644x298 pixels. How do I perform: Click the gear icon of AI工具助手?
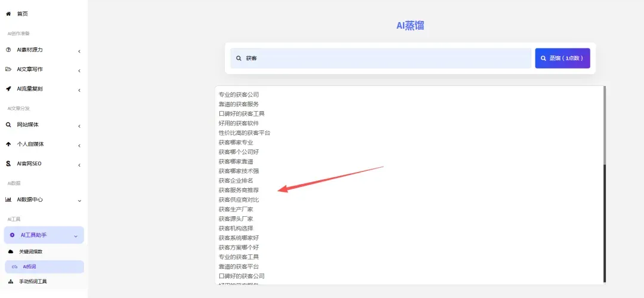pos(13,235)
